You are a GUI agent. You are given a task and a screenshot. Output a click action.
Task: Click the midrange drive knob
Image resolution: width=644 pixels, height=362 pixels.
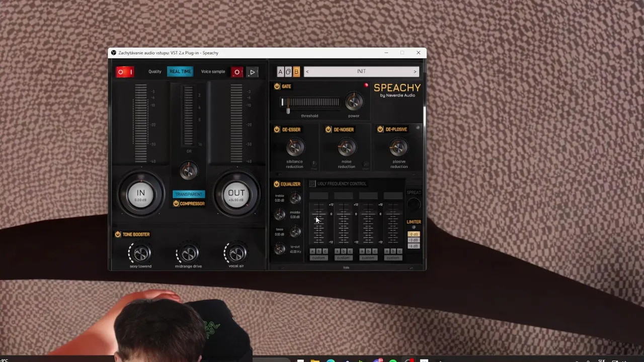click(x=189, y=253)
